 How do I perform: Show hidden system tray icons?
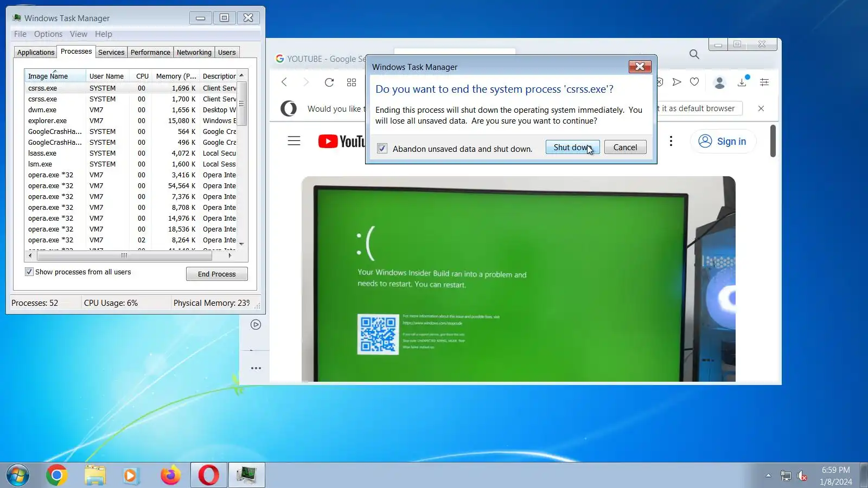coord(768,476)
